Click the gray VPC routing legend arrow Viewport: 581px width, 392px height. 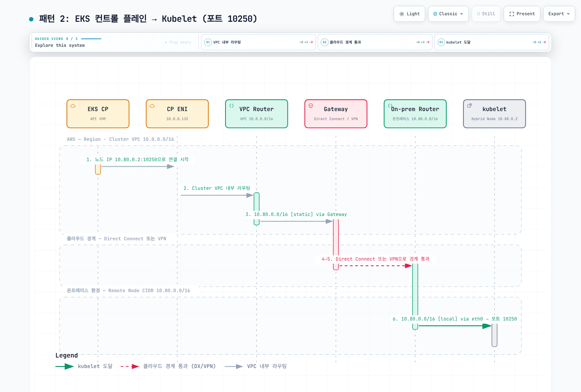coord(234,367)
